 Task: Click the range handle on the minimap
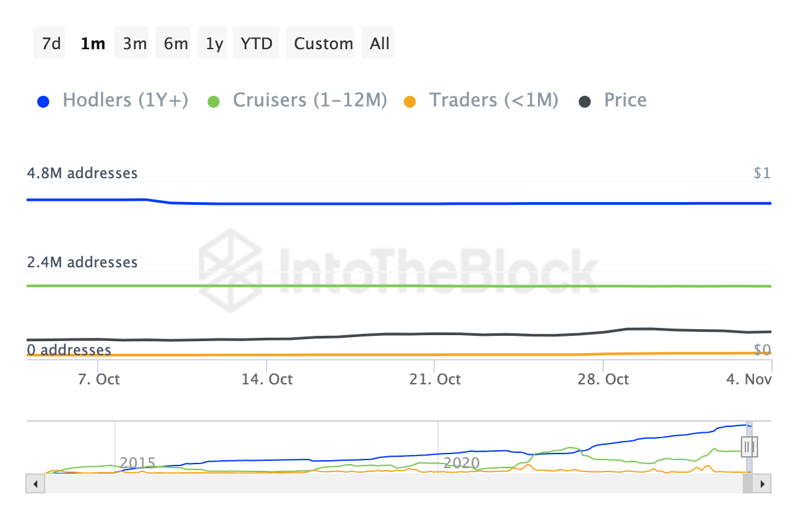pos(749,447)
